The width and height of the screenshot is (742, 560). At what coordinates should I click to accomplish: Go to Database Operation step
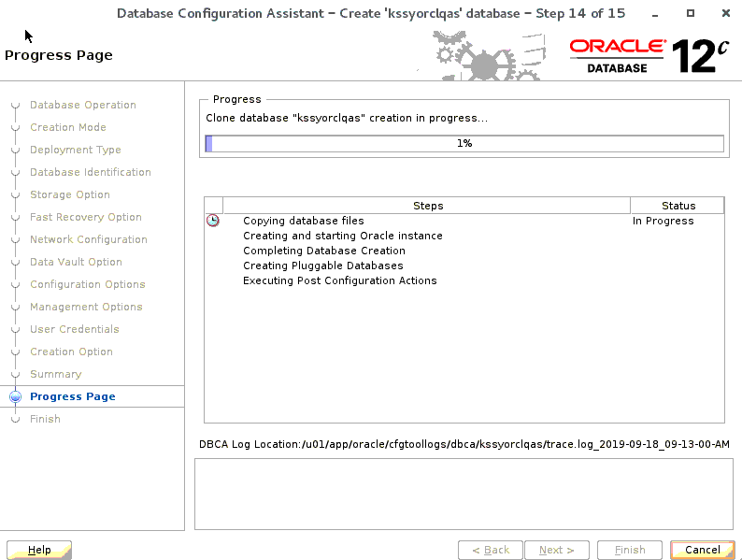pyautogui.click(x=82, y=105)
